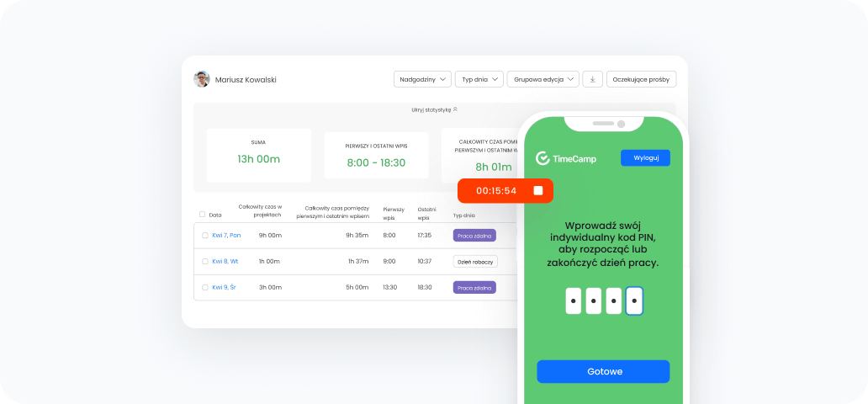
Task: Expand the Typ dnia dropdown
Action: (479, 79)
